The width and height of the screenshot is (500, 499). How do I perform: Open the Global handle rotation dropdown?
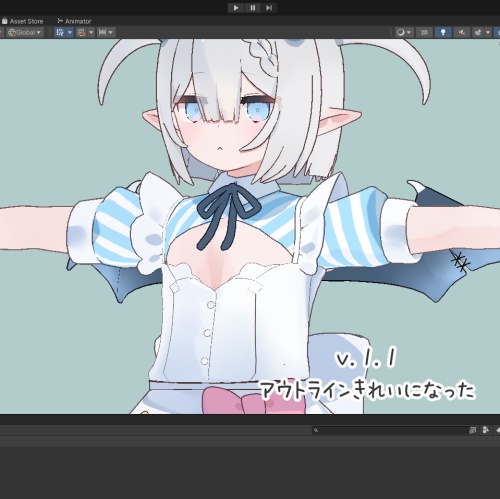pos(25,32)
